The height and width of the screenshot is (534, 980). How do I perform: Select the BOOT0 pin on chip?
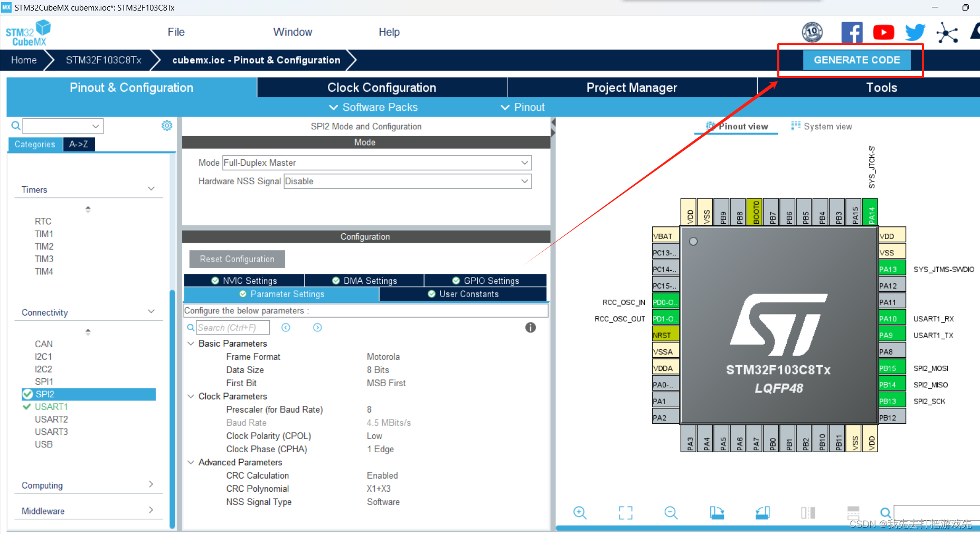click(755, 212)
